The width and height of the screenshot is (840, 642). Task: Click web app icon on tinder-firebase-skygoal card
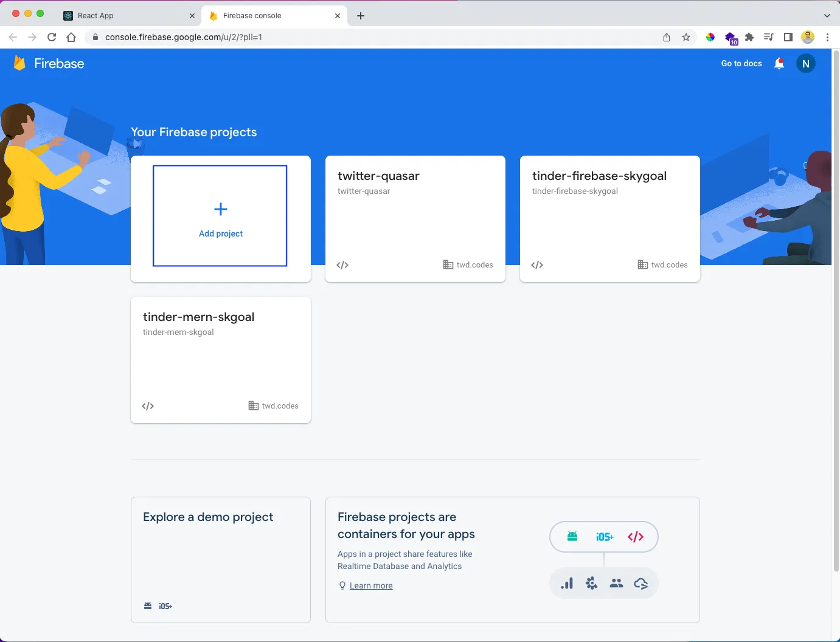click(537, 265)
